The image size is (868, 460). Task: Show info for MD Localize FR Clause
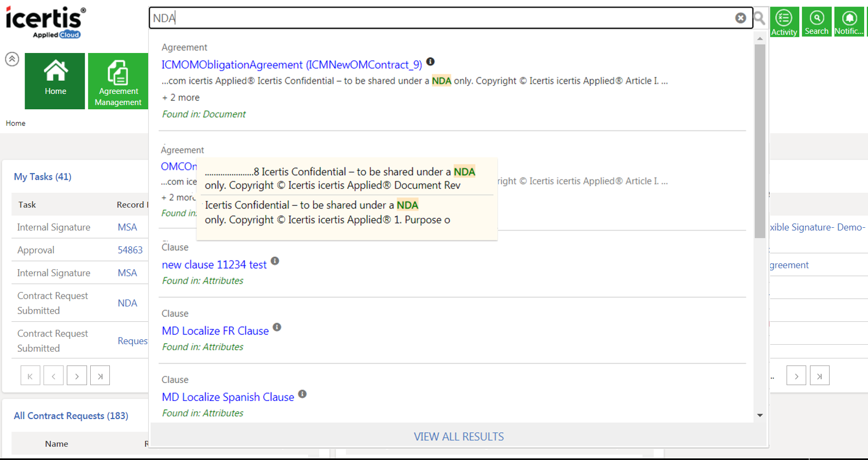tap(277, 327)
